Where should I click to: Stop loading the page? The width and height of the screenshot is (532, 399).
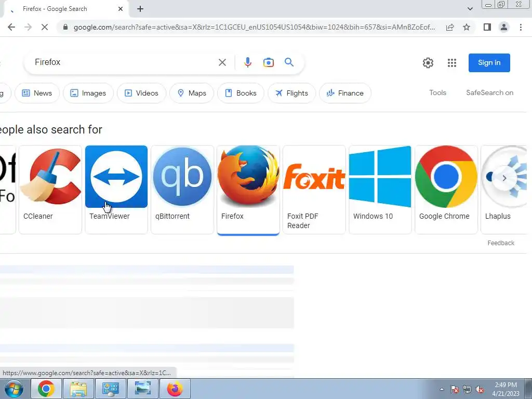45,27
